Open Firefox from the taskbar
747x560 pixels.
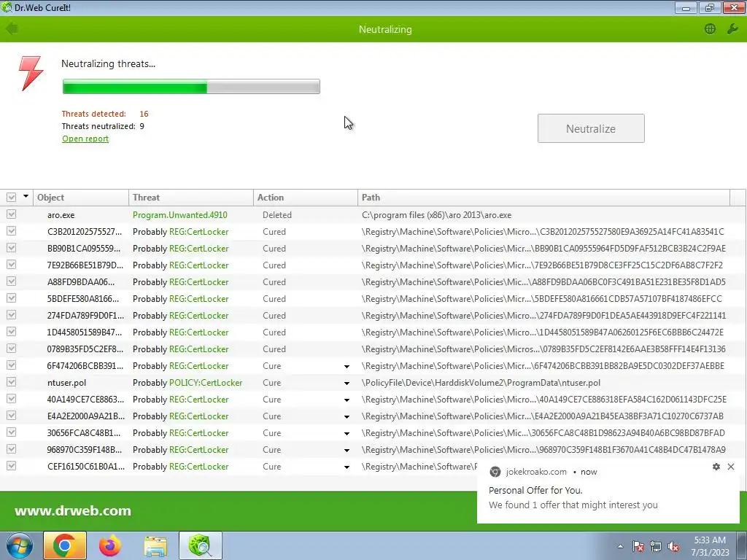110,545
